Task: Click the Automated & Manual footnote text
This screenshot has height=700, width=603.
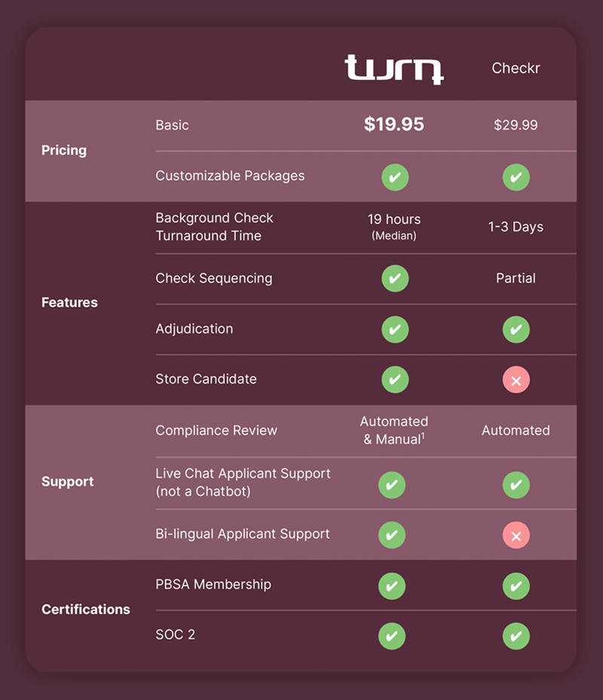Action: click(394, 431)
